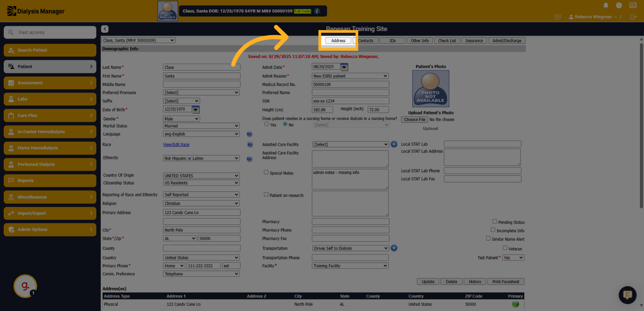
Task: Expand the In-Center Hemodialysis menu
Action: [x=50, y=132]
